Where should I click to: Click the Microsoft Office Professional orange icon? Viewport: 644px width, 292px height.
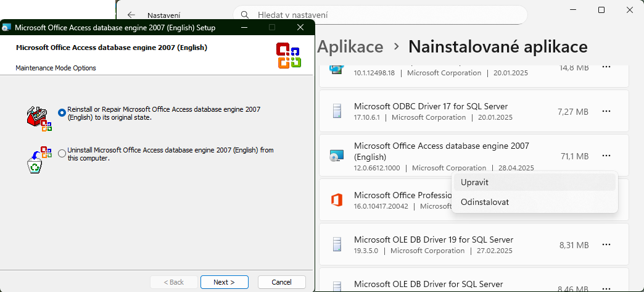click(336, 200)
